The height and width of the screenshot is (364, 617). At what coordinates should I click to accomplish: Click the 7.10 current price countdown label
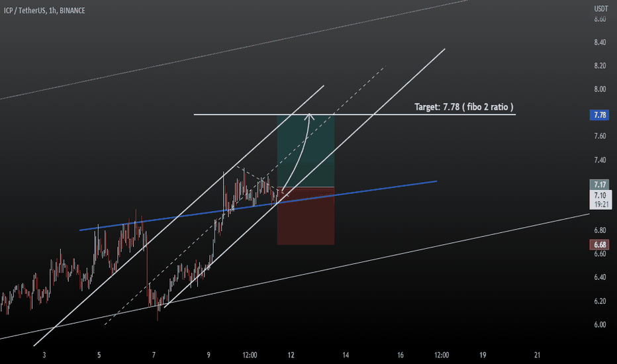click(600, 199)
